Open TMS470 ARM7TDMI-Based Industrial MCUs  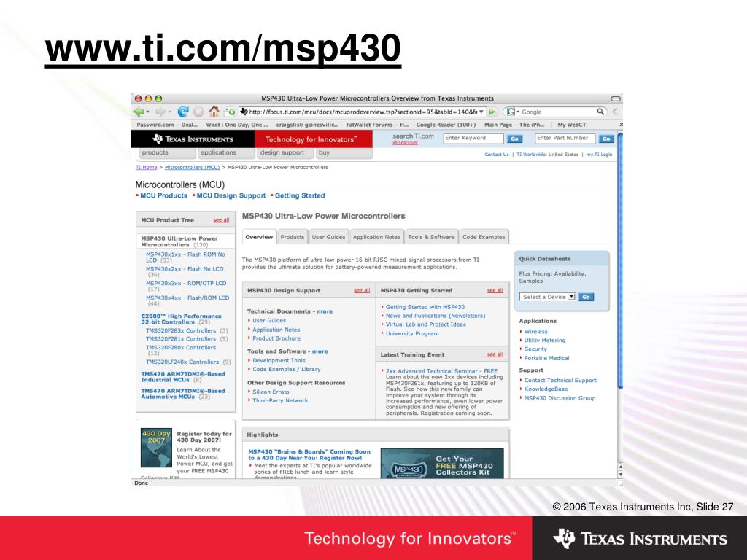183,377
